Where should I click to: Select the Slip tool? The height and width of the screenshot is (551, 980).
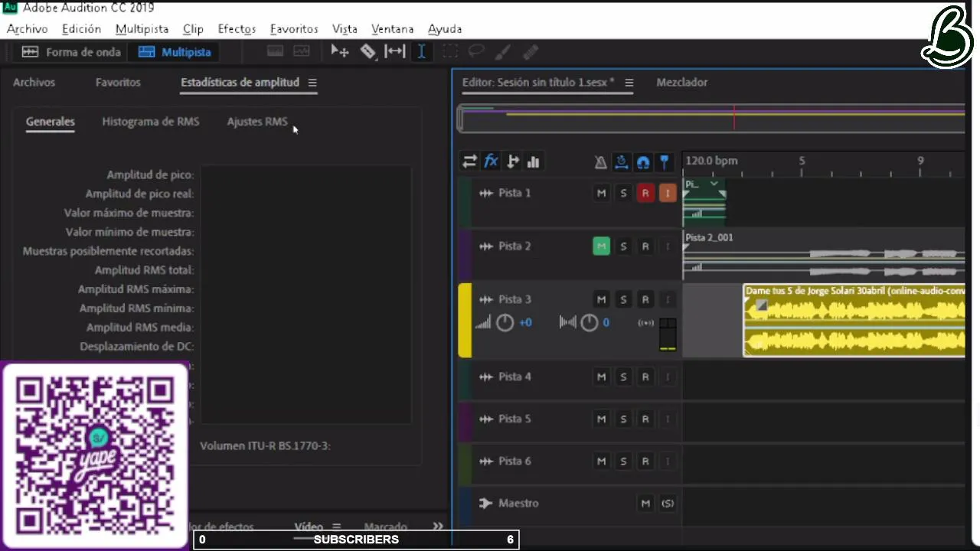click(394, 51)
